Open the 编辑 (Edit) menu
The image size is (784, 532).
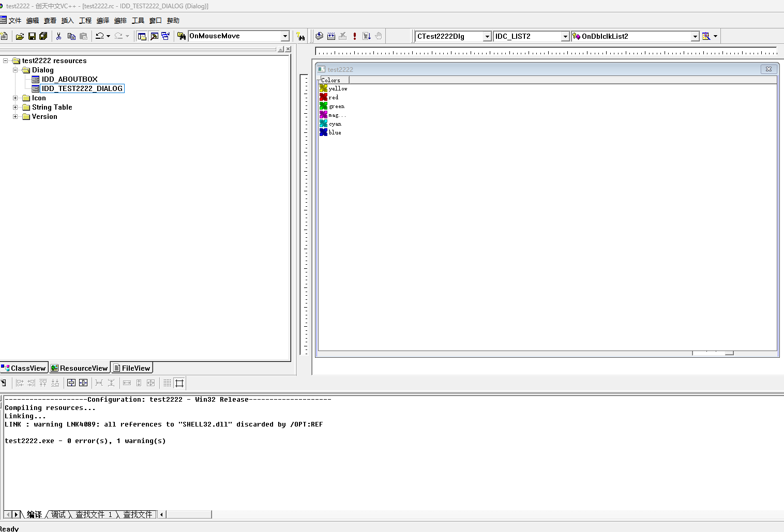pos(33,21)
